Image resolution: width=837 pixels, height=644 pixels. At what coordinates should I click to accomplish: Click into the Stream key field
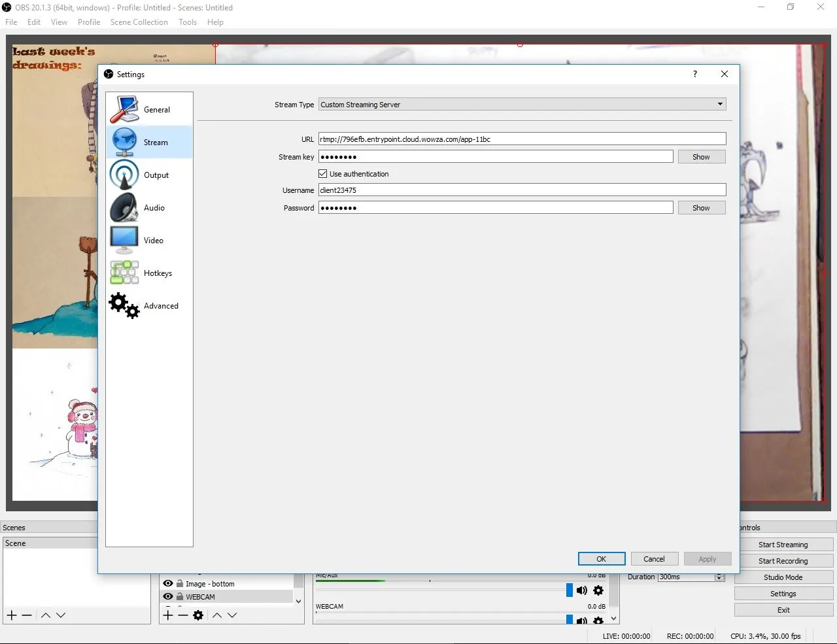[496, 157]
